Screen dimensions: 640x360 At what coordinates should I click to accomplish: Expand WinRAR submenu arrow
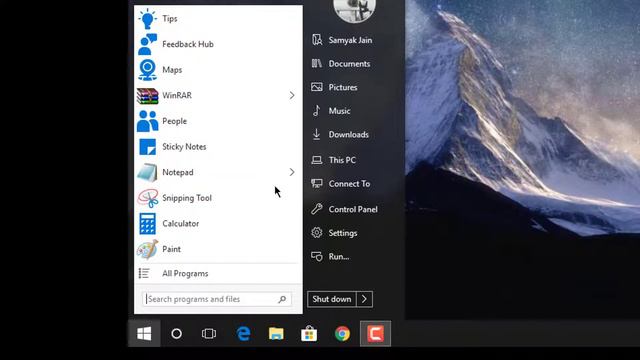(x=292, y=96)
